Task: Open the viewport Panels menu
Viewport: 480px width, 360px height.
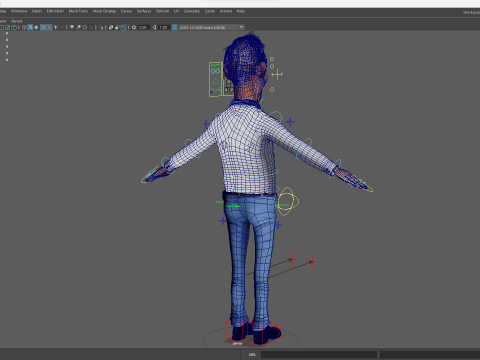Action: coord(16,21)
